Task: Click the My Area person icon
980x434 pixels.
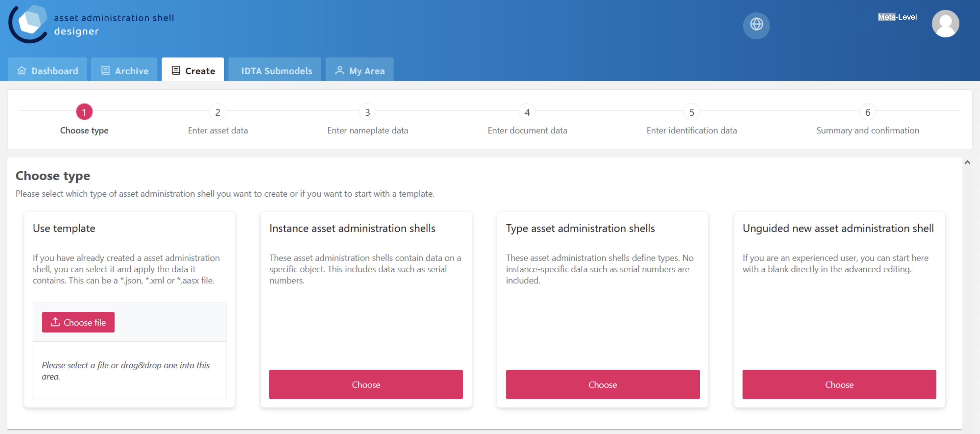Action: click(339, 70)
